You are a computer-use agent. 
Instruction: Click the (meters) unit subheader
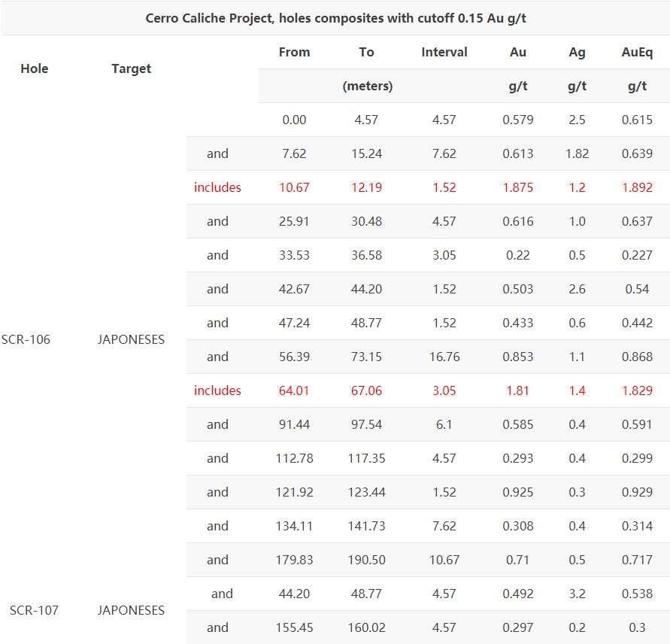[x=368, y=86]
